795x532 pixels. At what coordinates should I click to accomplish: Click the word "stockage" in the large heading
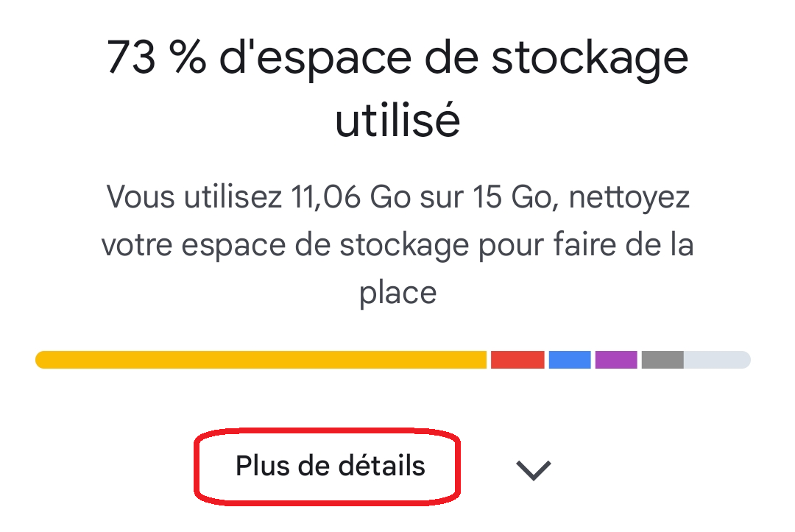tap(589, 60)
